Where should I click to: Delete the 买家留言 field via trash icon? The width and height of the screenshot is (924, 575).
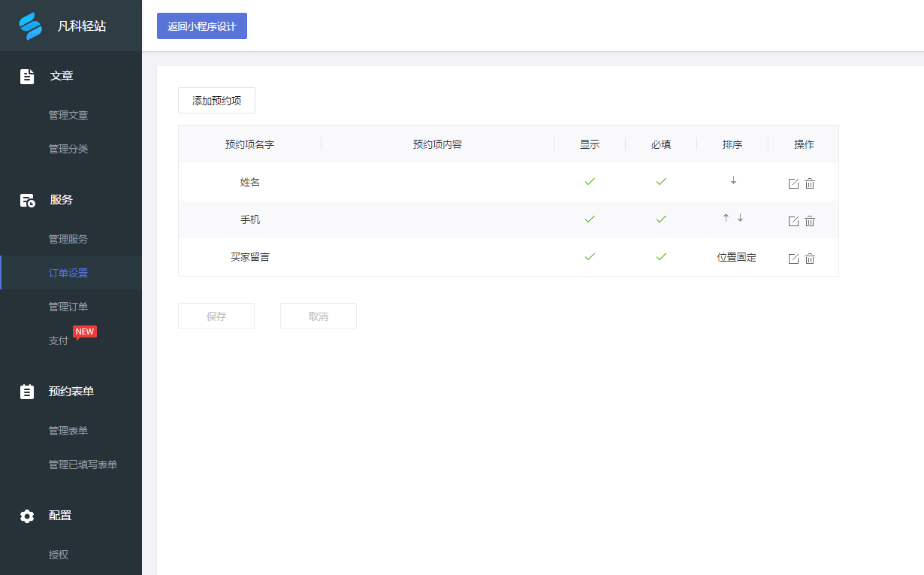pyautogui.click(x=810, y=258)
